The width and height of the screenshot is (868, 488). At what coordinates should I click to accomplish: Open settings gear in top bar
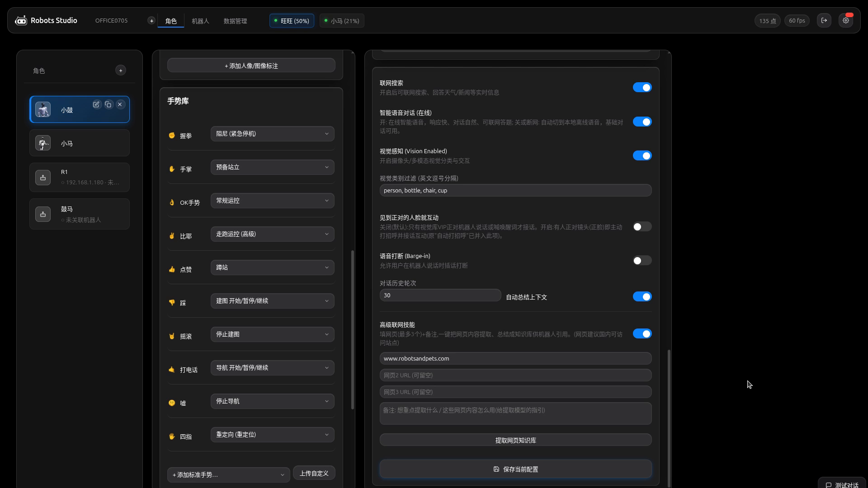point(846,20)
